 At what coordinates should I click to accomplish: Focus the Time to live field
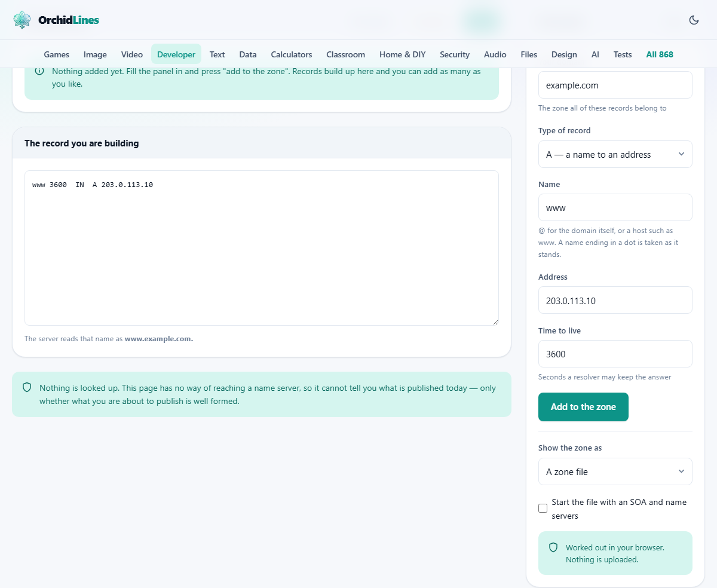click(615, 354)
